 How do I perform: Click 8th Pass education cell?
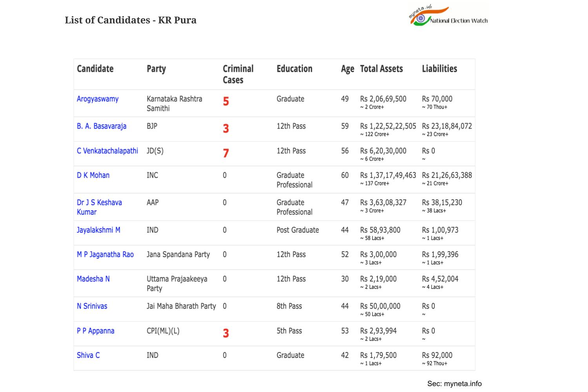pyautogui.click(x=289, y=306)
